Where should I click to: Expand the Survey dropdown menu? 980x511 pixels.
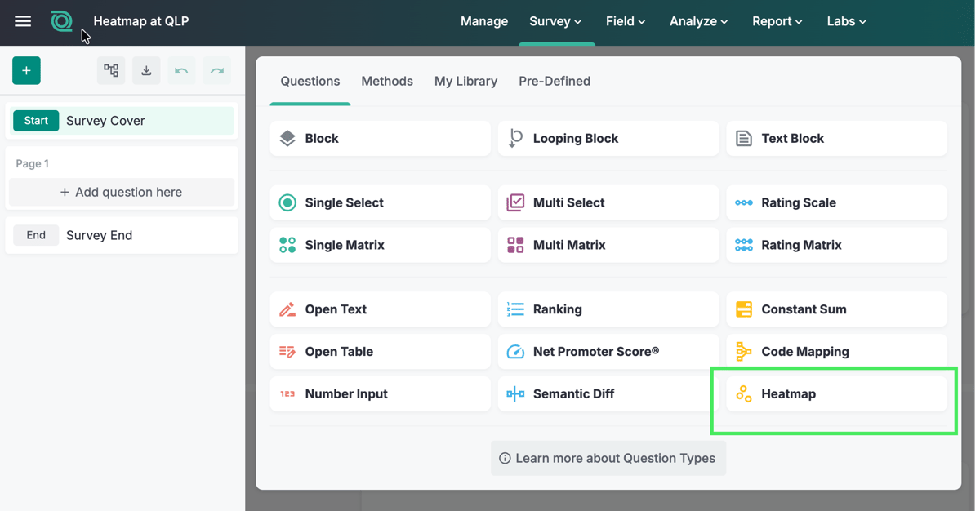[555, 21]
